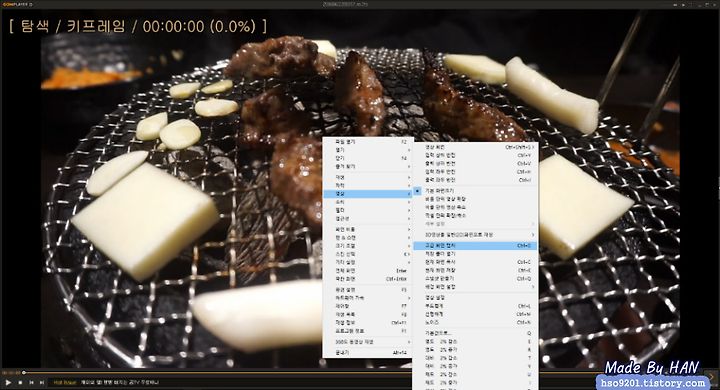Click highlighted 고급 화면 캡처 (Ctrl+G)
Image resolution: width=720 pixels, height=390 pixels.
click(475, 246)
